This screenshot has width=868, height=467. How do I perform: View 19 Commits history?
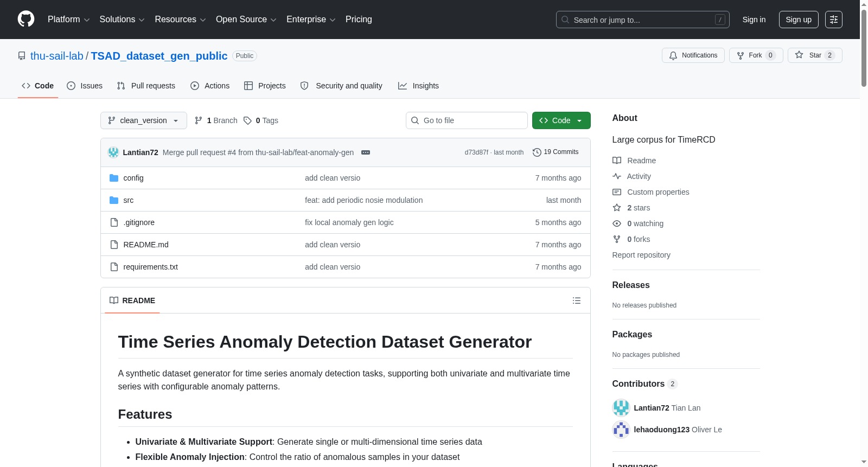(x=556, y=152)
